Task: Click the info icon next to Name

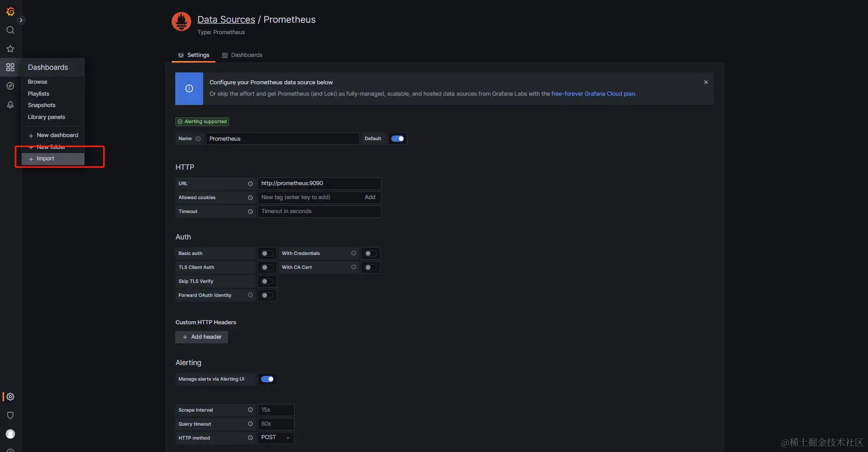Action: [x=198, y=139]
